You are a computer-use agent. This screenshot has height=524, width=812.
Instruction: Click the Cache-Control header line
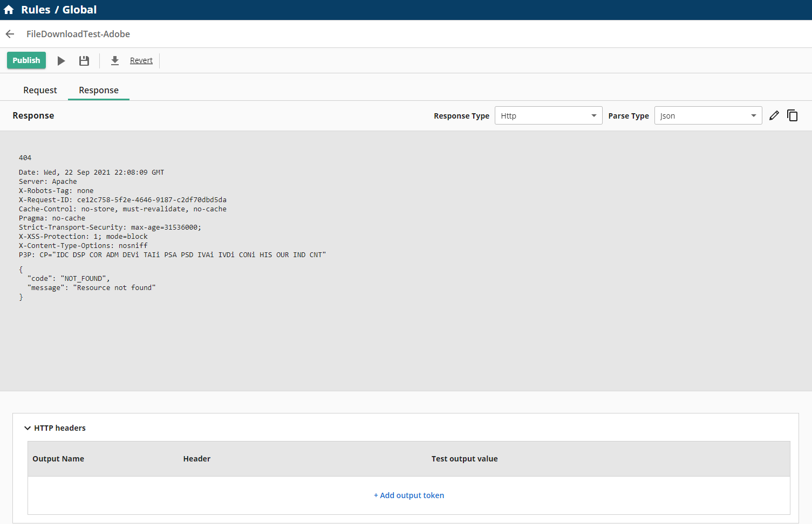point(122,209)
